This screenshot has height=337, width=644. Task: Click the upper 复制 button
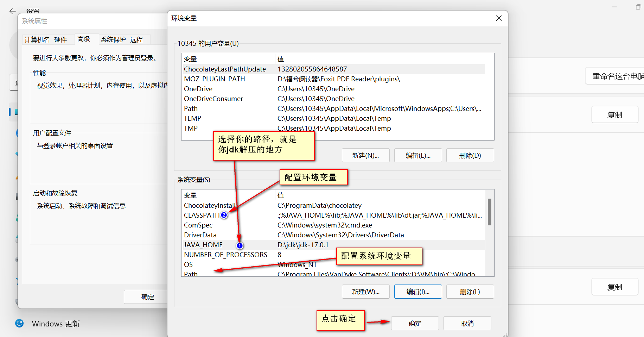tap(614, 114)
